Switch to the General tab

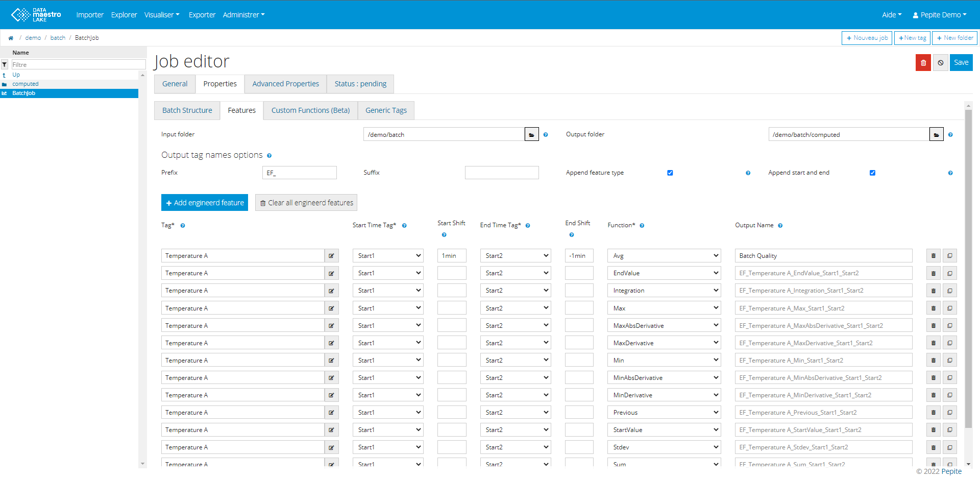(175, 84)
